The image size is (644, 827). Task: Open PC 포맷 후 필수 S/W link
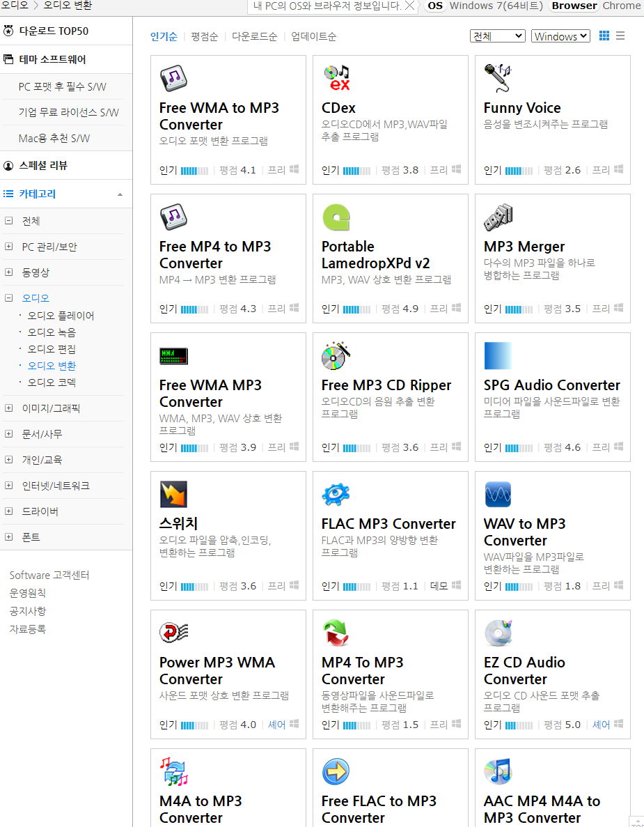[62, 86]
